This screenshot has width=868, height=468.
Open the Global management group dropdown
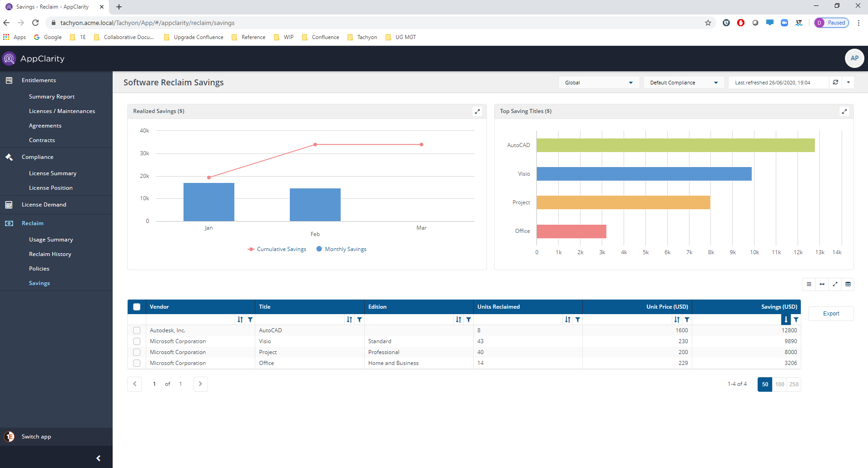tap(599, 83)
